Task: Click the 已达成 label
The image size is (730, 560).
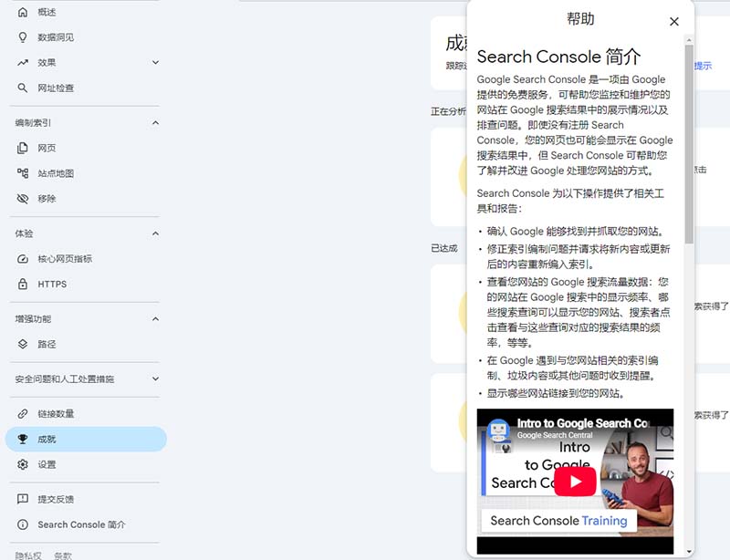Action: tap(444, 248)
